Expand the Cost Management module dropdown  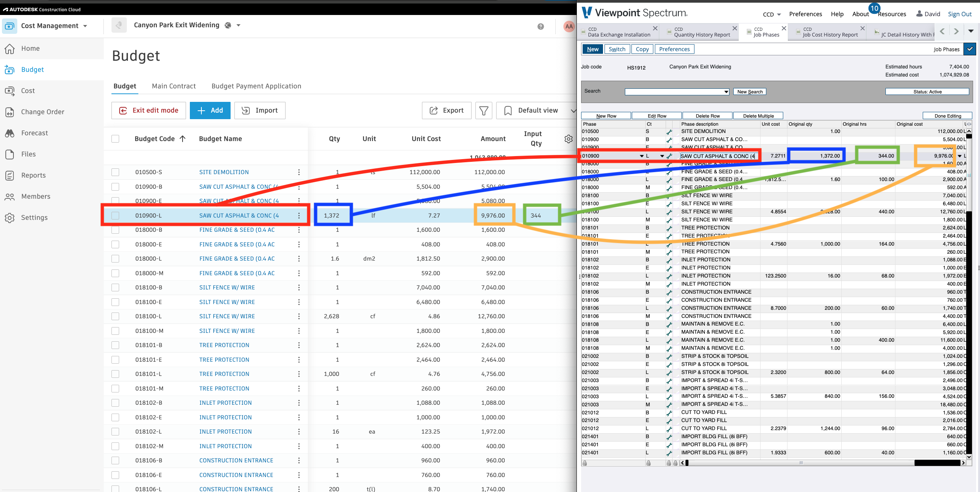pyautogui.click(x=85, y=26)
